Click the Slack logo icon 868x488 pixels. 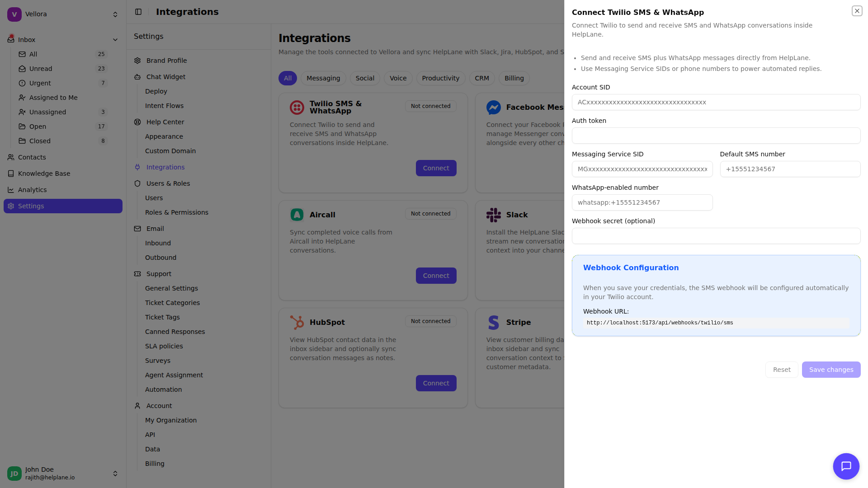pos(494,215)
